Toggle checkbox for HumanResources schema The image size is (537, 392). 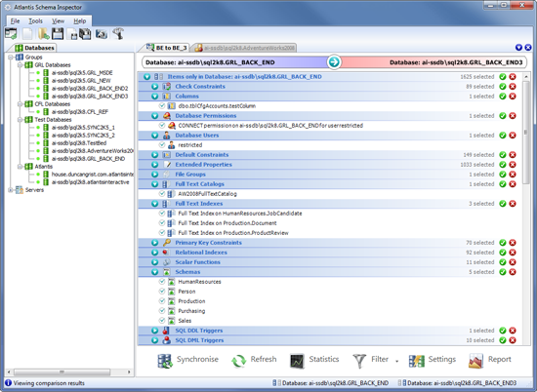(x=162, y=282)
